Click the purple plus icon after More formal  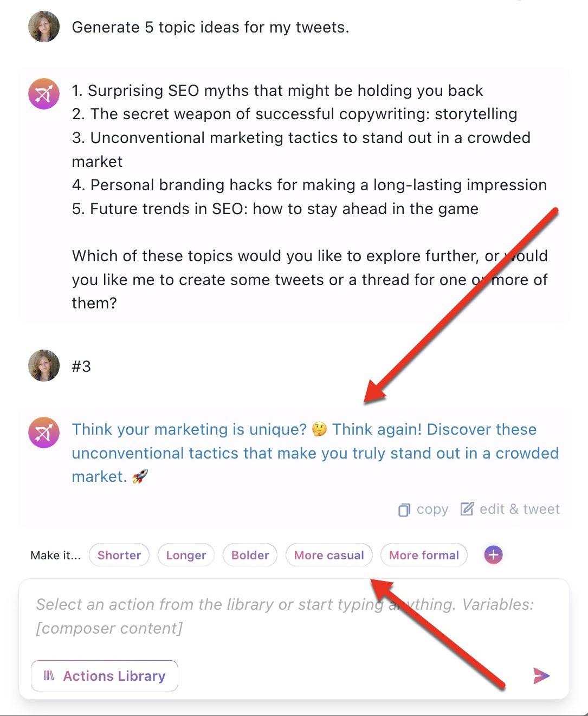(493, 554)
